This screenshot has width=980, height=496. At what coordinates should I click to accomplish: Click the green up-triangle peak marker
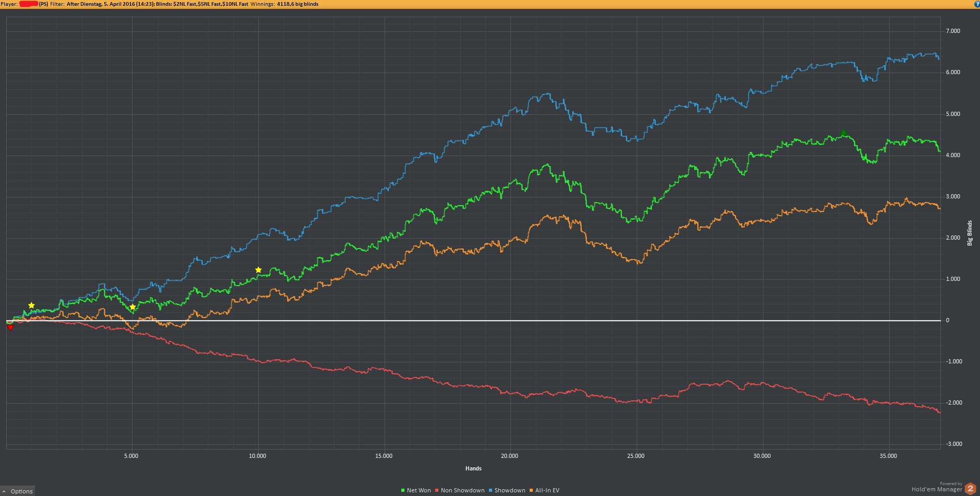tap(844, 133)
